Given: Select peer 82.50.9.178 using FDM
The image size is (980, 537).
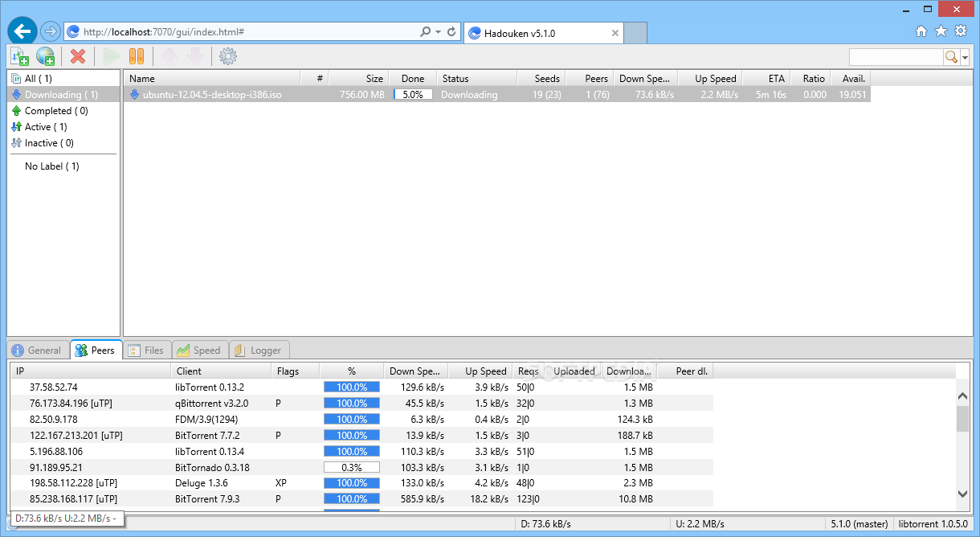Looking at the screenshot, I should click(x=362, y=419).
